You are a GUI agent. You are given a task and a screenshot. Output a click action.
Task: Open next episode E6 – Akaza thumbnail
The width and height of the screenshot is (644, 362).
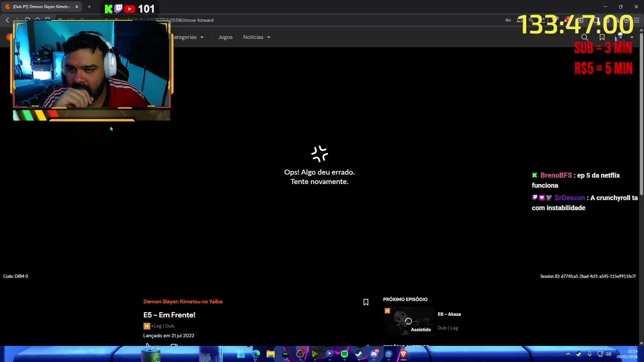(408, 321)
